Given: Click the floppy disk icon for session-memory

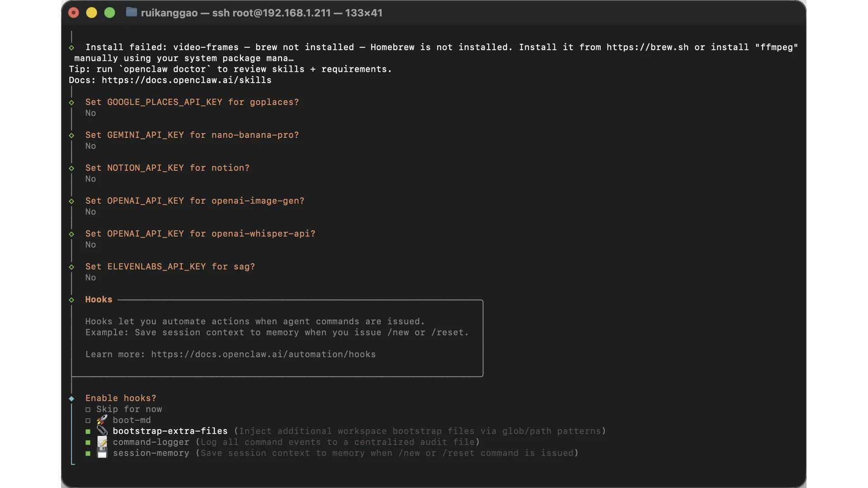Looking at the screenshot, I should tap(102, 453).
